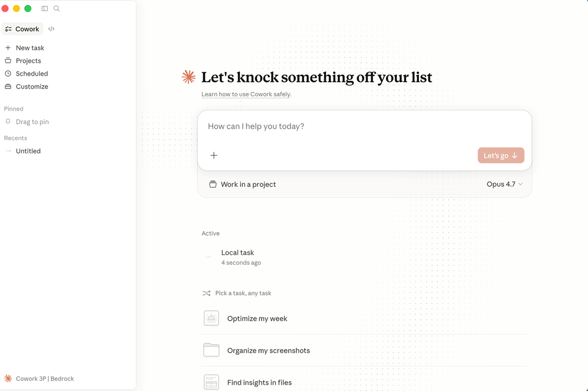
Task: Click the Find insights in files icon
Action: point(211,382)
